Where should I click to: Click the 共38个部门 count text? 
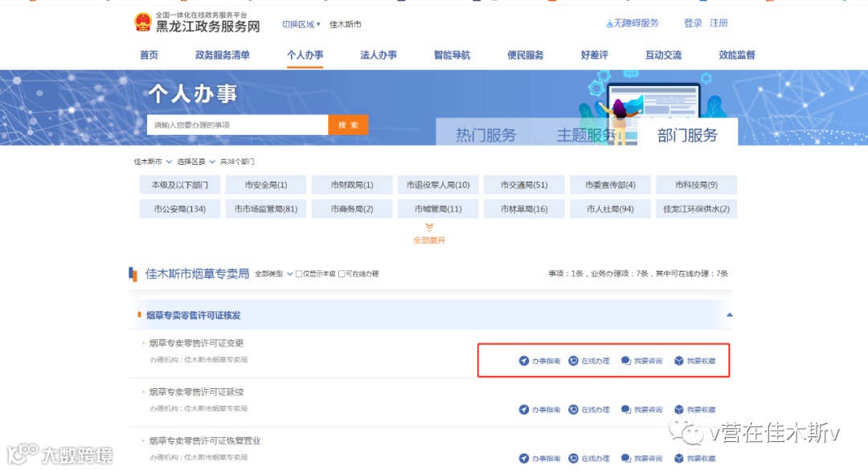click(x=237, y=162)
